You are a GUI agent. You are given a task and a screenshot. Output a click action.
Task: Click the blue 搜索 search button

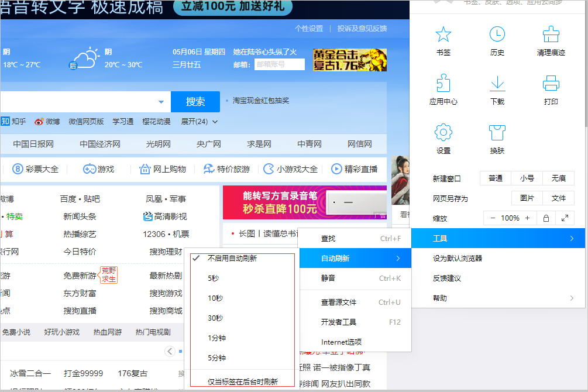click(x=195, y=102)
